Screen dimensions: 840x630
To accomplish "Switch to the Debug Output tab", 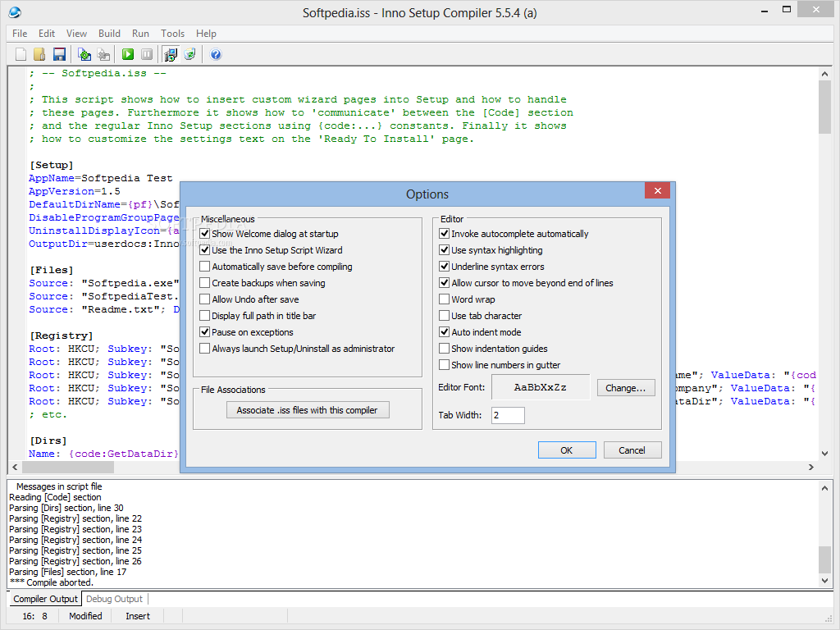I will [x=114, y=599].
